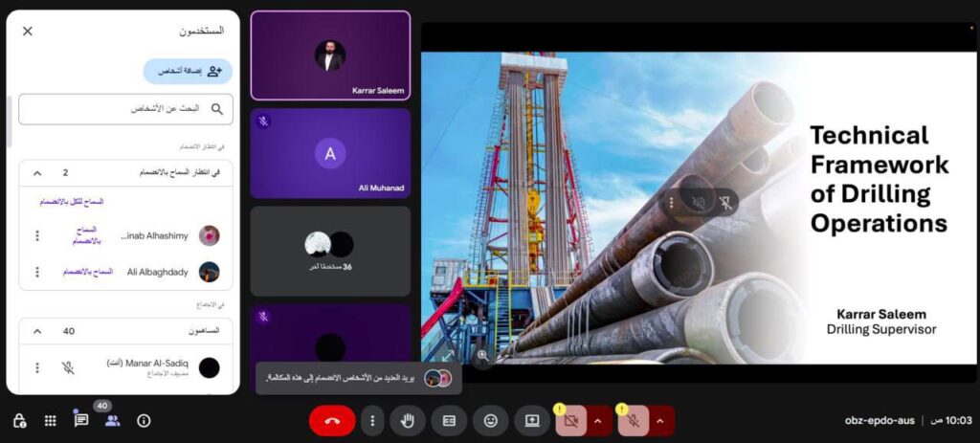Unmute the microphone in call controls
Screen dimensions: 980x443
pos(634,421)
